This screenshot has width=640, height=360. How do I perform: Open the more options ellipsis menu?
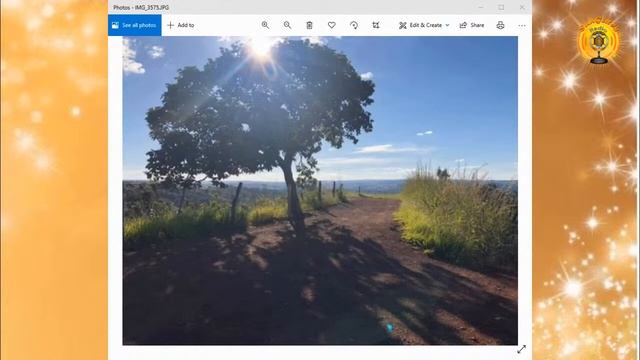pos(522,25)
